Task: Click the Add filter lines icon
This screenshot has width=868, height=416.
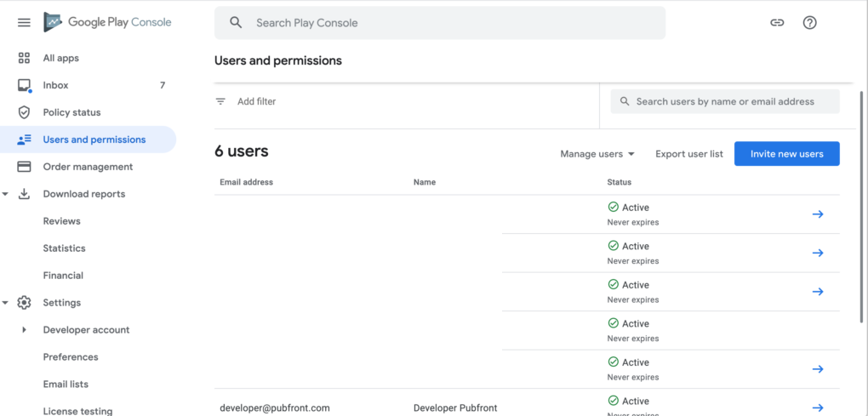Action: point(221,101)
